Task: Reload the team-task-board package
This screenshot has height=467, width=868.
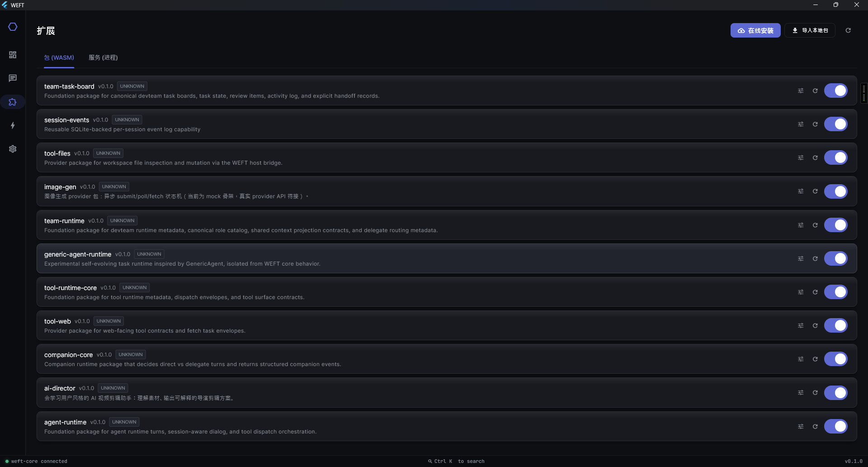Action: point(815,91)
